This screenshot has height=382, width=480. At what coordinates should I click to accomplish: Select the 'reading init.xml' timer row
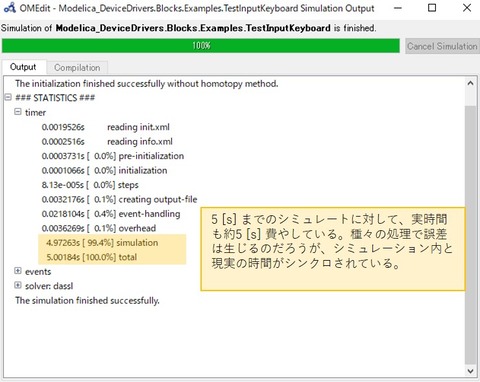pos(106,127)
